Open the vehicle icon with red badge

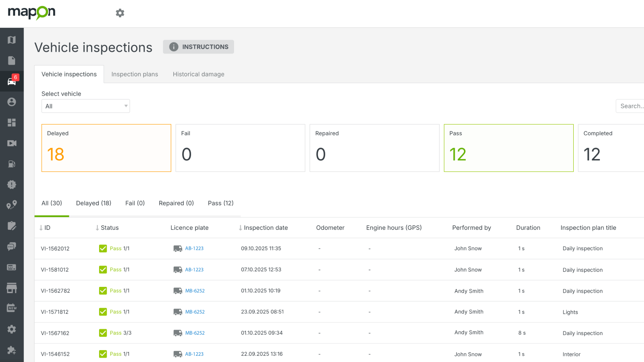point(11,81)
